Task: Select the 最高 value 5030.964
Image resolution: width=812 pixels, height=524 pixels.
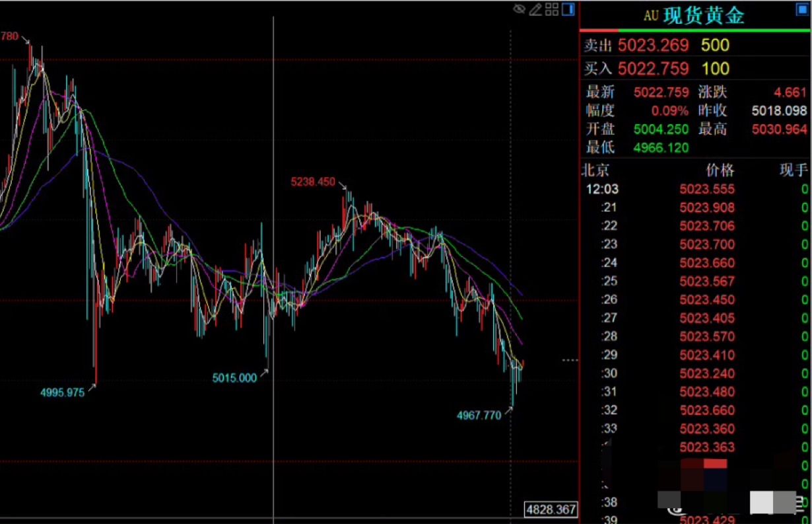Action: point(780,130)
